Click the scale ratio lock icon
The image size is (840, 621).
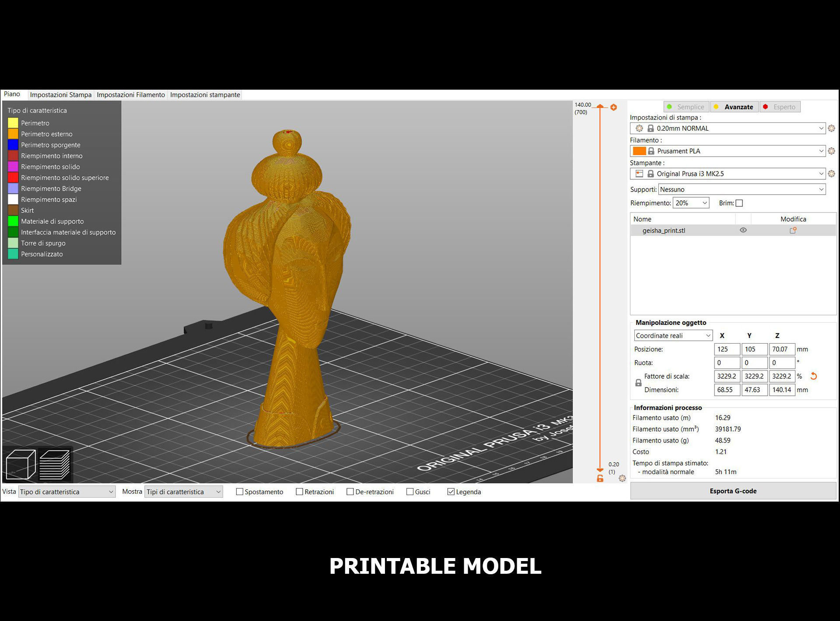[638, 383]
